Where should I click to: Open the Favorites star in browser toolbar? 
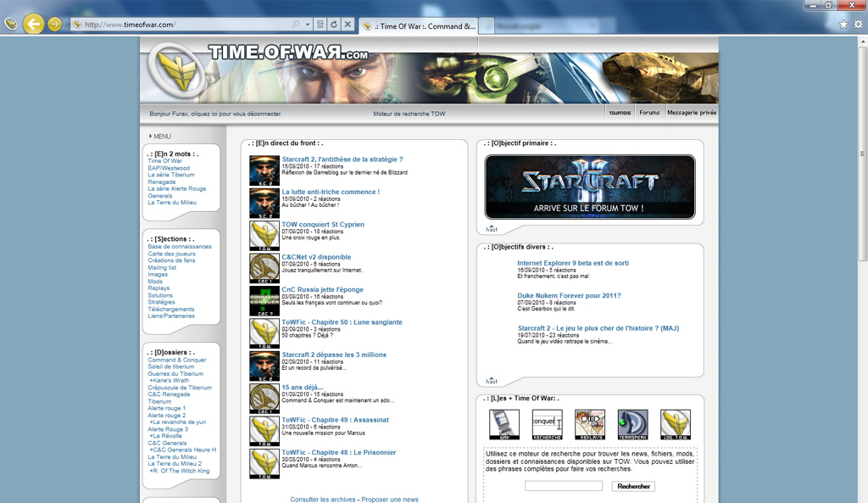[843, 25]
